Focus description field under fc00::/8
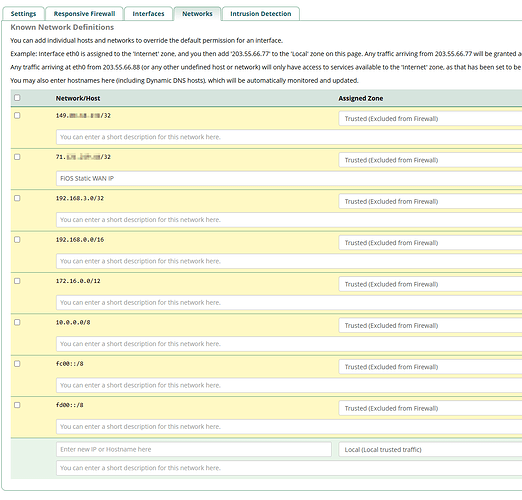This screenshot has height=500, width=522. (289, 385)
